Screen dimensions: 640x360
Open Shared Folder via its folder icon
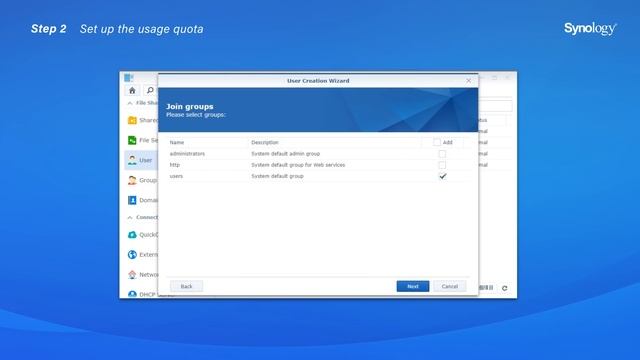[132, 120]
